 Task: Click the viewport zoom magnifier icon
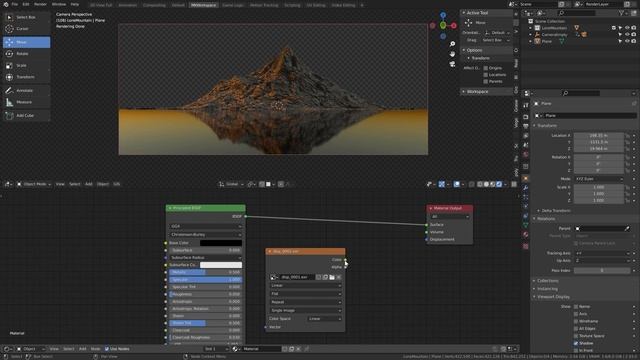pos(452,44)
